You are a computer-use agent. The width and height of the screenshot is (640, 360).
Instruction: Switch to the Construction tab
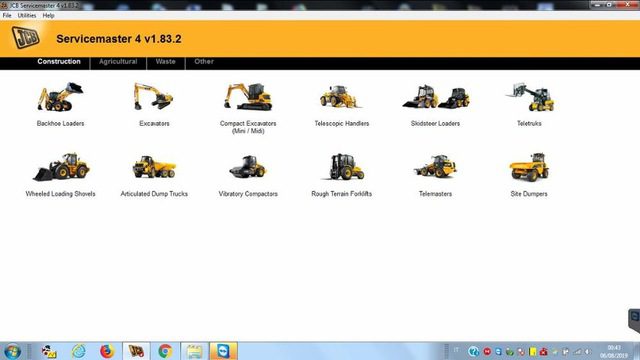pos(59,62)
